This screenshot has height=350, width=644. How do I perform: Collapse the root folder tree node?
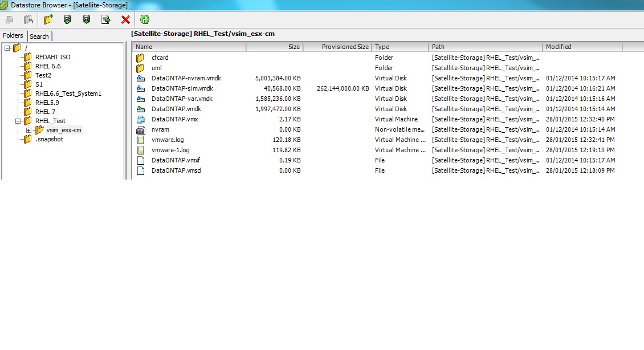[7, 48]
